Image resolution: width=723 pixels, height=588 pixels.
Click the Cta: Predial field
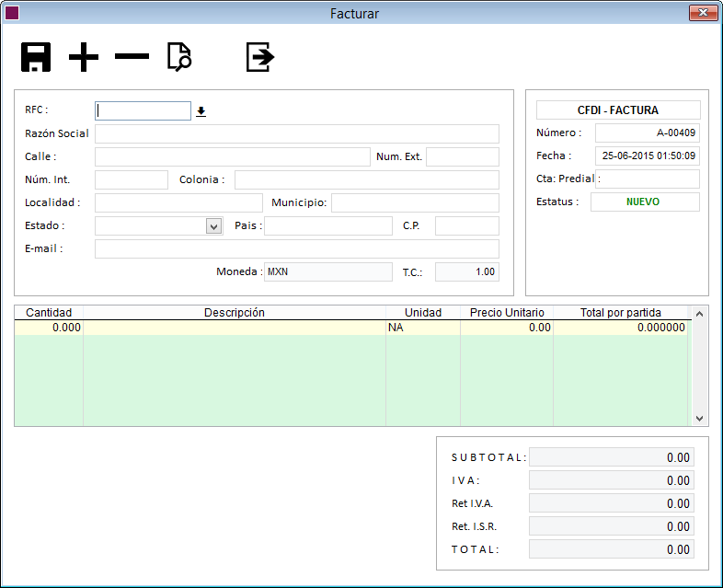click(648, 179)
